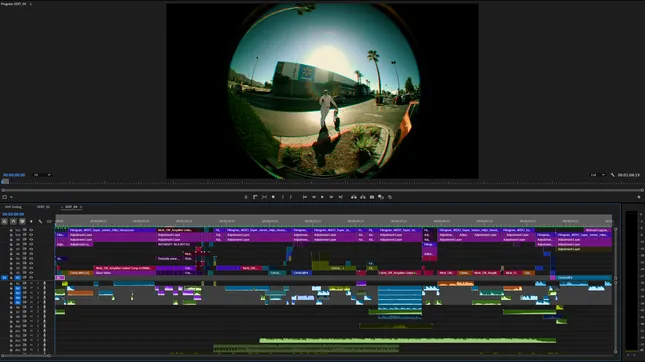Click the timeline playhead timecode
Viewport: 645px width, 362px height.
coord(13,214)
